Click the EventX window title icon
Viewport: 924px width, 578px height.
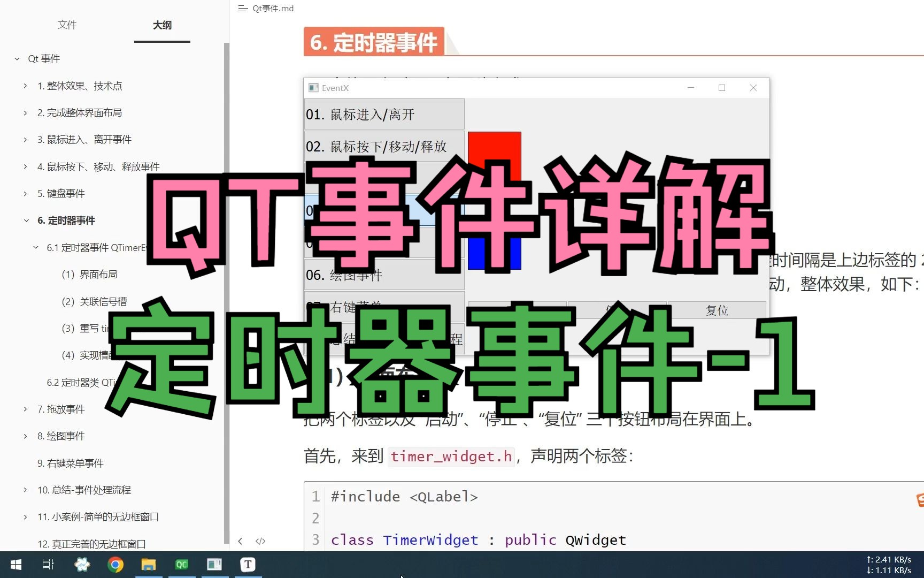tap(313, 88)
